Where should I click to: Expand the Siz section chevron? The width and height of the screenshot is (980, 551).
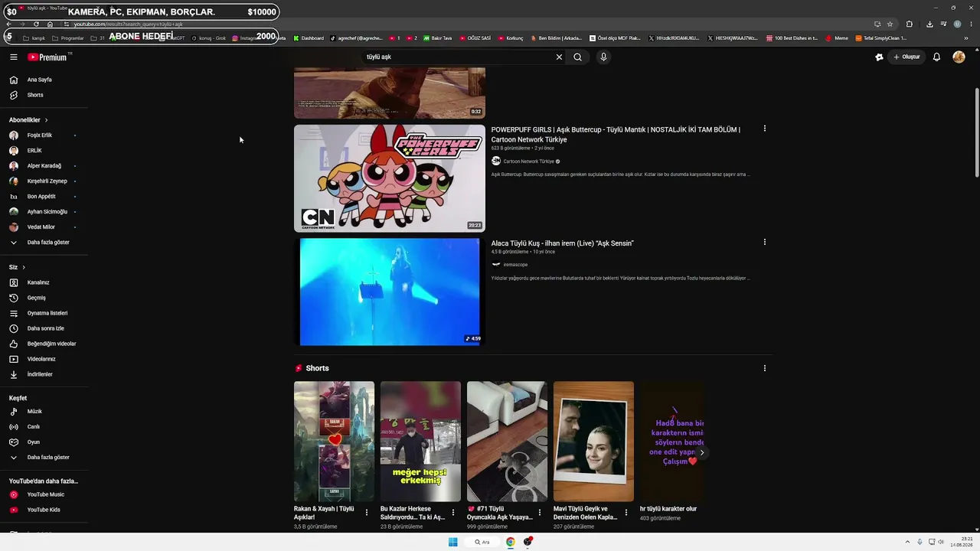(x=24, y=267)
